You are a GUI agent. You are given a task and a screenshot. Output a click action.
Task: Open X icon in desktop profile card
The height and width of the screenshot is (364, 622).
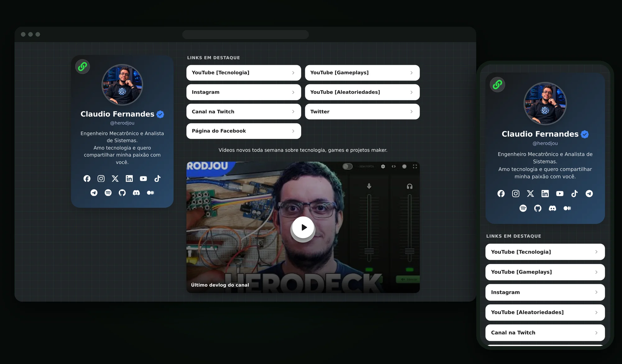[115, 179]
